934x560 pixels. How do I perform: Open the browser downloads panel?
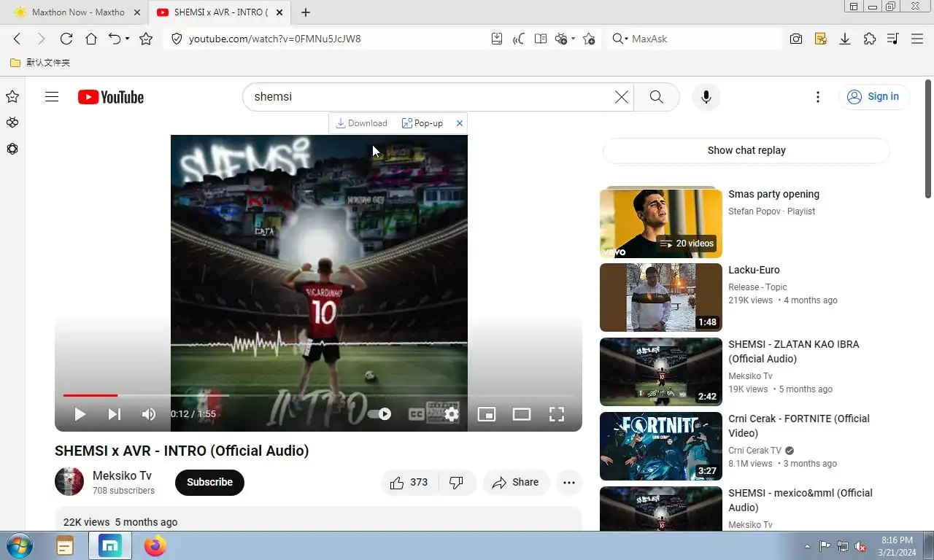(x=845, y=39)
